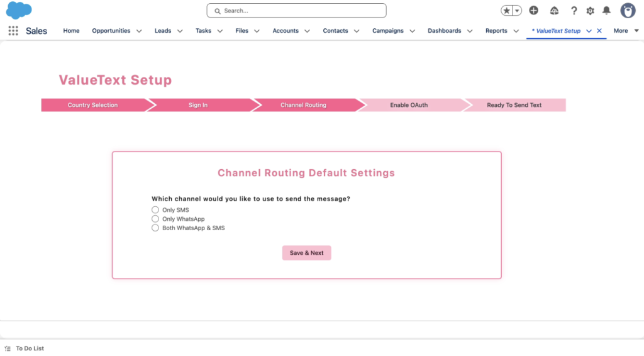The height and width of the screenshot is (356, 644).
Task: Click the Favorites star icon
Action: (507, 11)
